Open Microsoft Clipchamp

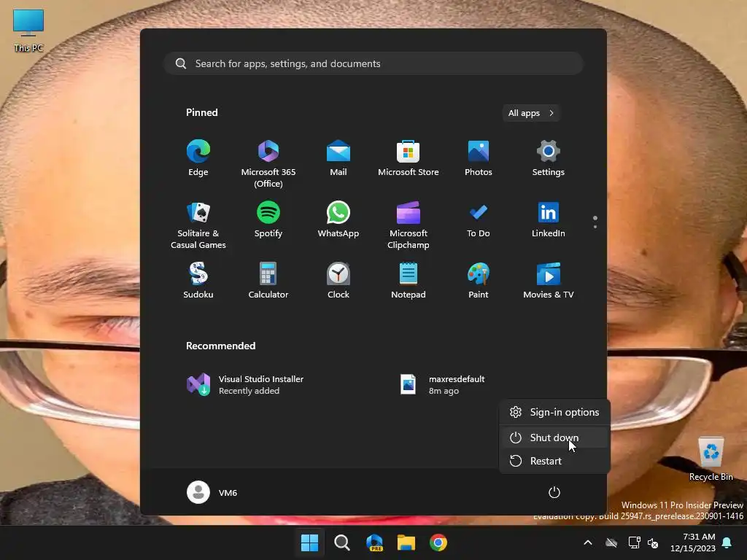pyautogui.click(x=409, y=225)
